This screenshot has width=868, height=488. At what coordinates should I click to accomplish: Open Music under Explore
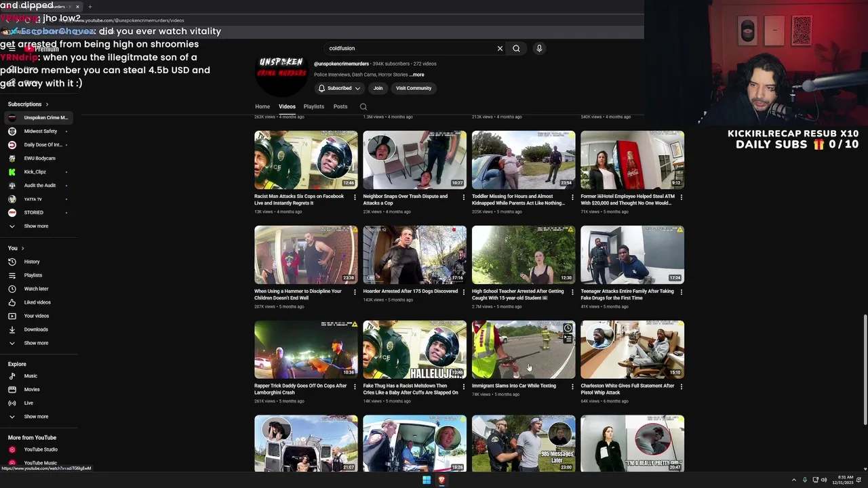click(x=39, y=376)
